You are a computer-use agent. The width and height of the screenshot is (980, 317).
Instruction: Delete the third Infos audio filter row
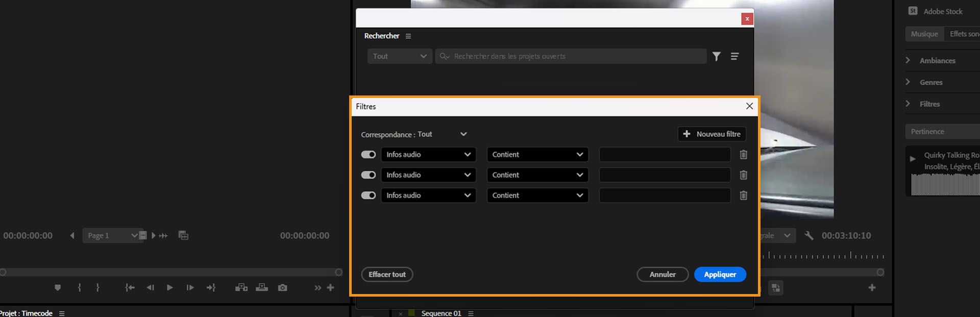click(743, 196)
